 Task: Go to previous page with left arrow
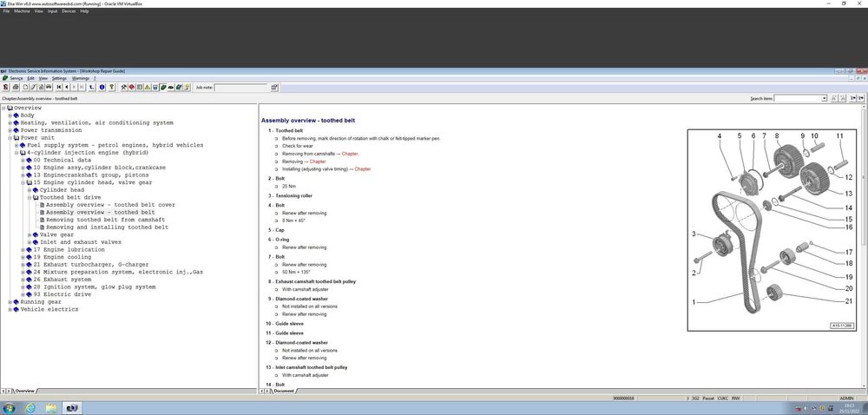(x=67, y=88)
